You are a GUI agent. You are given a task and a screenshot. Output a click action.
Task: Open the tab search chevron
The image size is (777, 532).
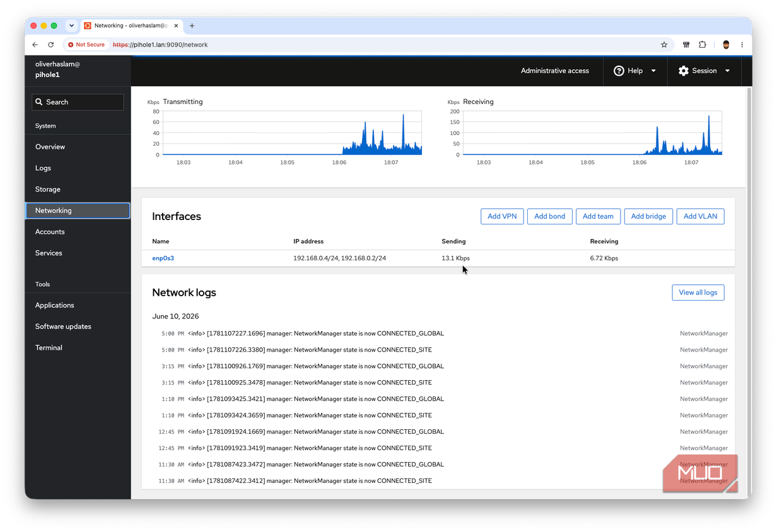(71, 26)
